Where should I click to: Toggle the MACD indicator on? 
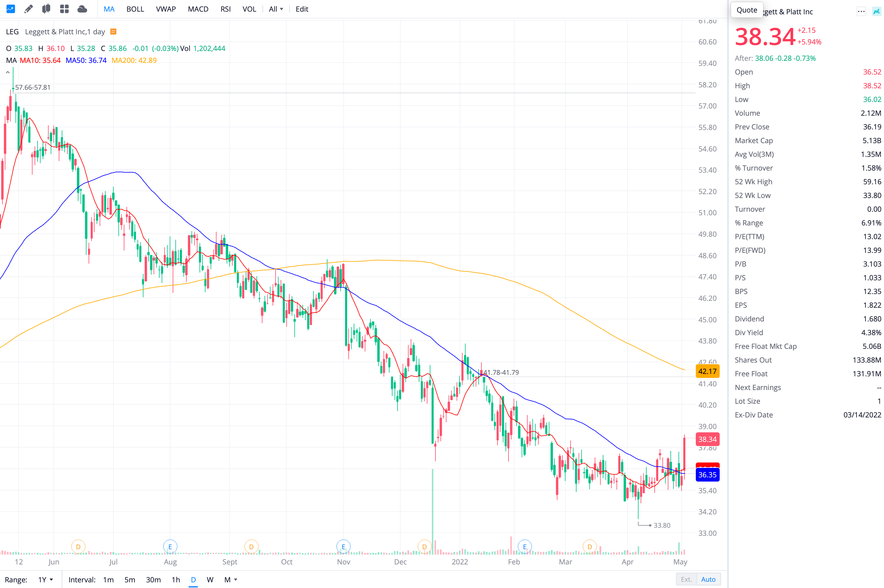pyautogui.click(x=198, y=9)
